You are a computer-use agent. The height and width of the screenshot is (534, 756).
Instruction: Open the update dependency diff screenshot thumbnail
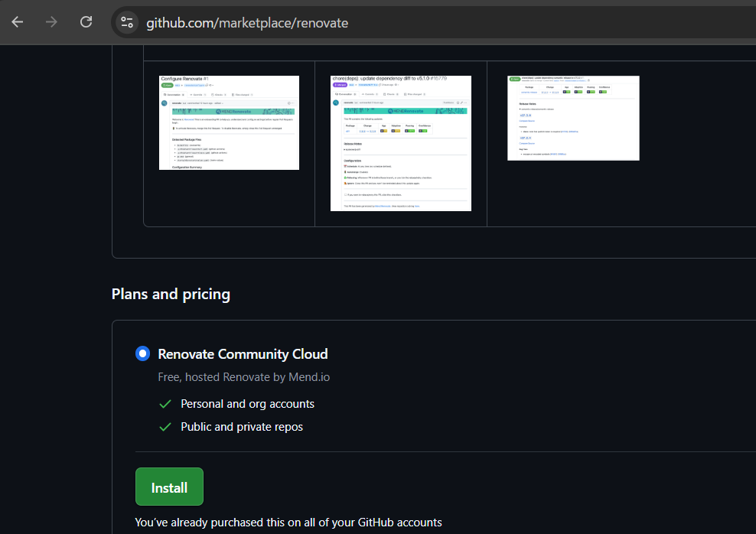pyautogui.click(x=401, y=143)
